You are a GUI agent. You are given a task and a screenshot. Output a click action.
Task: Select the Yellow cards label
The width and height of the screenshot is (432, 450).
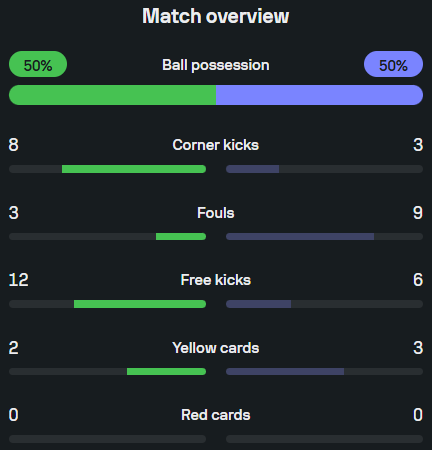tap(216, 348)
